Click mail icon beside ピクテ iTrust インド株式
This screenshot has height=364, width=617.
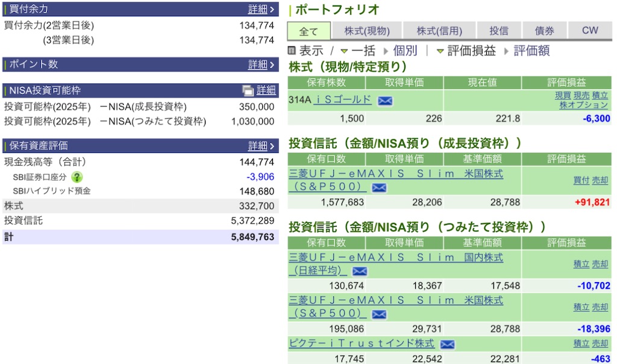click(448, 345)
